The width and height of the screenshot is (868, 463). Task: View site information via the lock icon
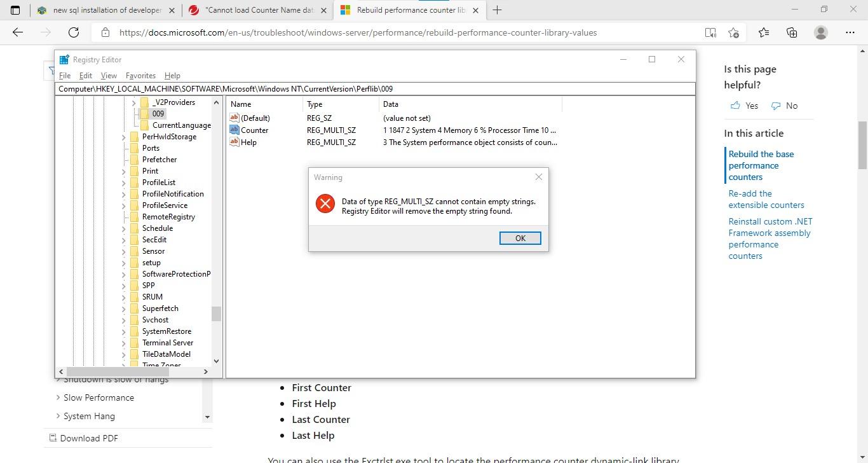[105, 32]
